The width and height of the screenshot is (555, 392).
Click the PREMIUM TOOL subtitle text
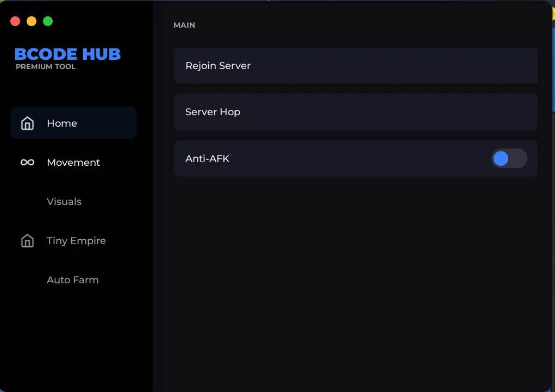46,67
